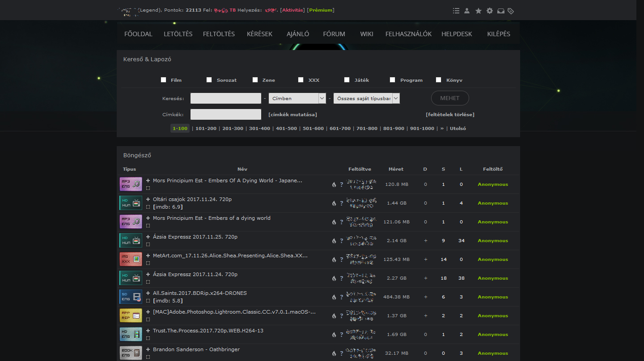Click the tag icon in top bar

[511, 11]
